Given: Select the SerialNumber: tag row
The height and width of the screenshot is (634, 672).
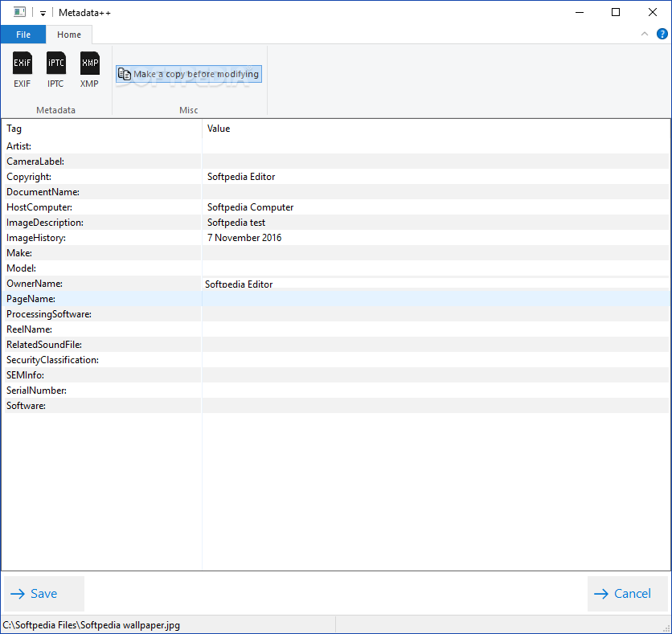Looking at the screenshot, I should coord(336,391).
